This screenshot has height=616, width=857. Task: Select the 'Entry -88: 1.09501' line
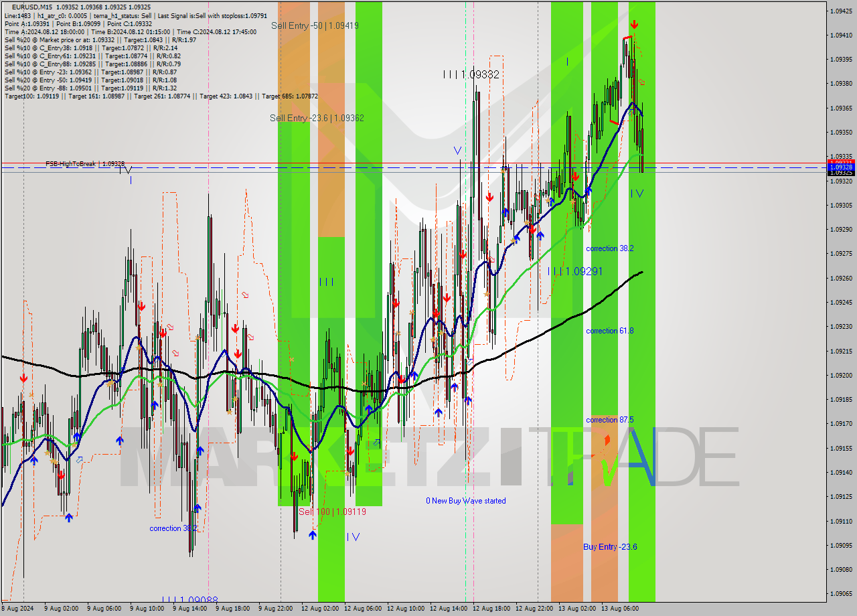tap(90, 88)
